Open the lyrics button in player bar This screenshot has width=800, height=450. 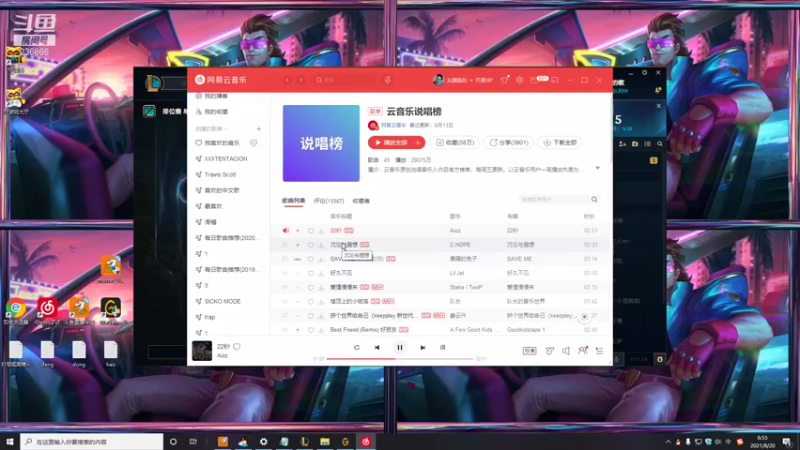442,347
